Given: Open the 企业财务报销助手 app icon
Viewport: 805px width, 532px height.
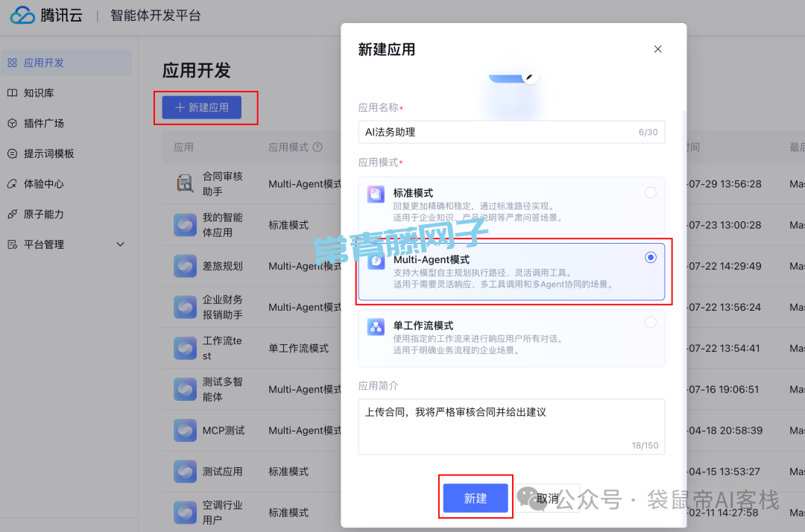Looking at the screenshot, I should (185, 307).
